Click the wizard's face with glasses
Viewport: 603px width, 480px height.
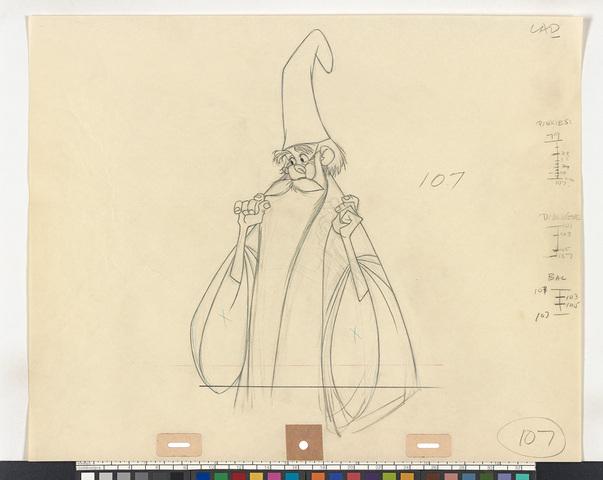pos(298,160)
